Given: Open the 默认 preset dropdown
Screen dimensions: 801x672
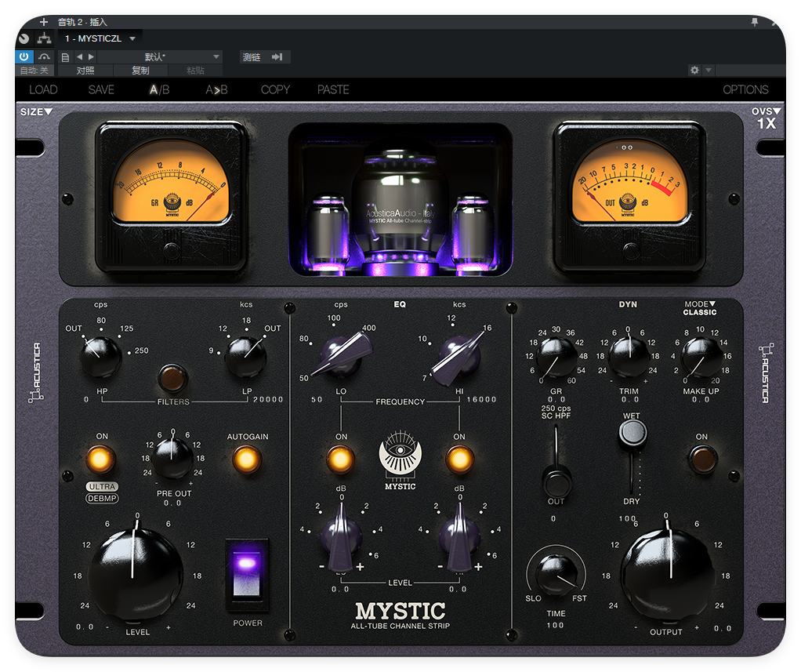Looking at the screenshot, I should coord(159,56).
